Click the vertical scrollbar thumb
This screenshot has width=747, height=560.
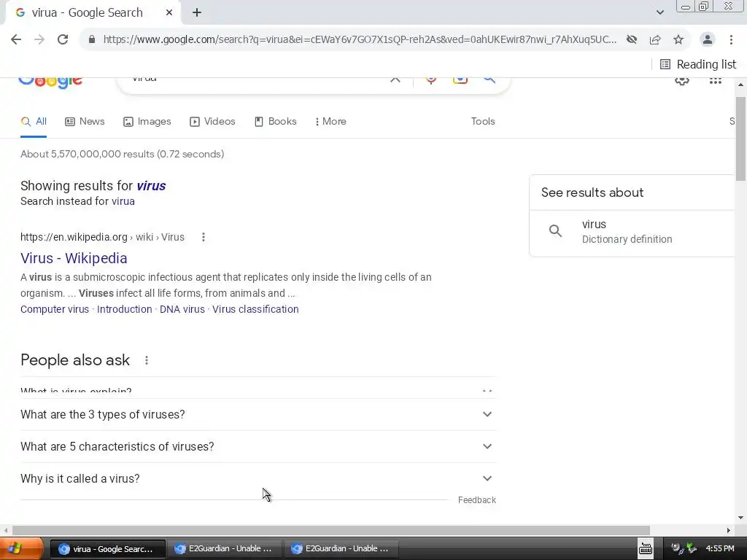[740, 138]
